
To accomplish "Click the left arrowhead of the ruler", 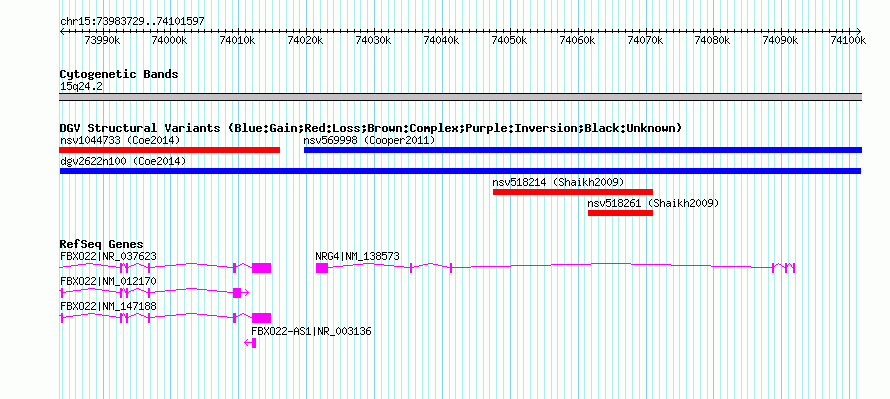I will (x=62, y=31).
